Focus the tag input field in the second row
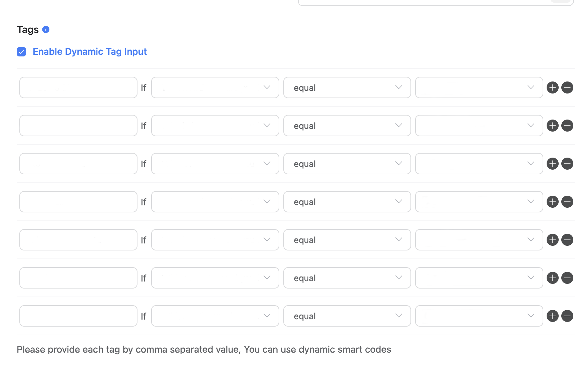 click(x=78, y=126)
